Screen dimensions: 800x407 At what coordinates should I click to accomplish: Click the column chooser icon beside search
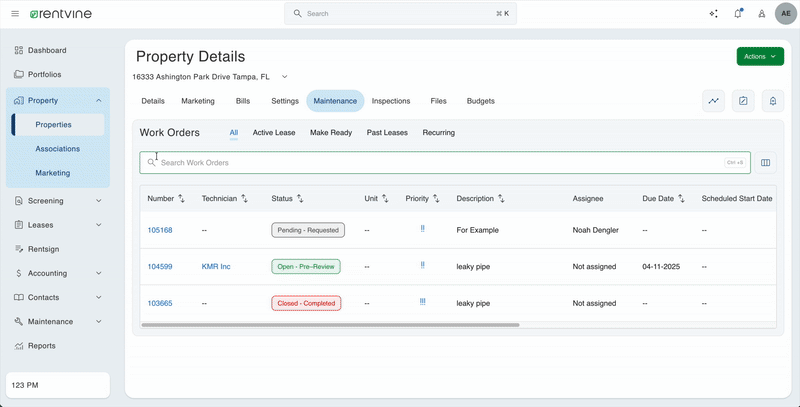click(766, 163)
